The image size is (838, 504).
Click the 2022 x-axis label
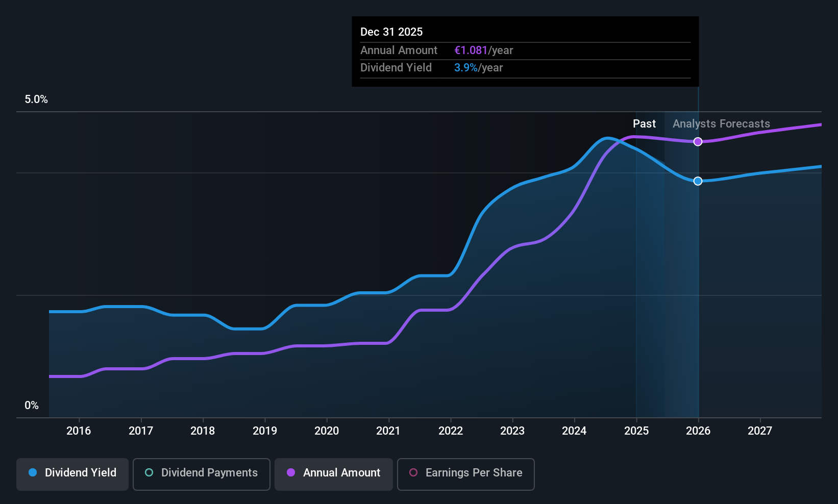click(x=451, y=431)
